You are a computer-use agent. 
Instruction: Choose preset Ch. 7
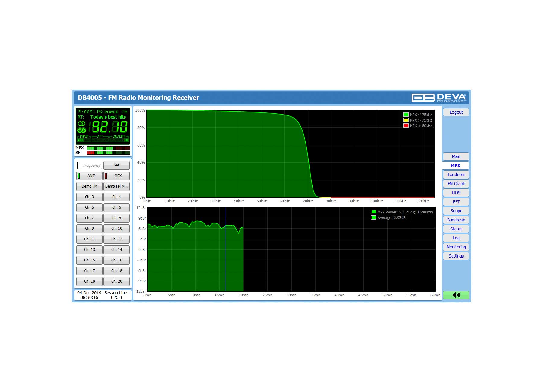[89, 218]
